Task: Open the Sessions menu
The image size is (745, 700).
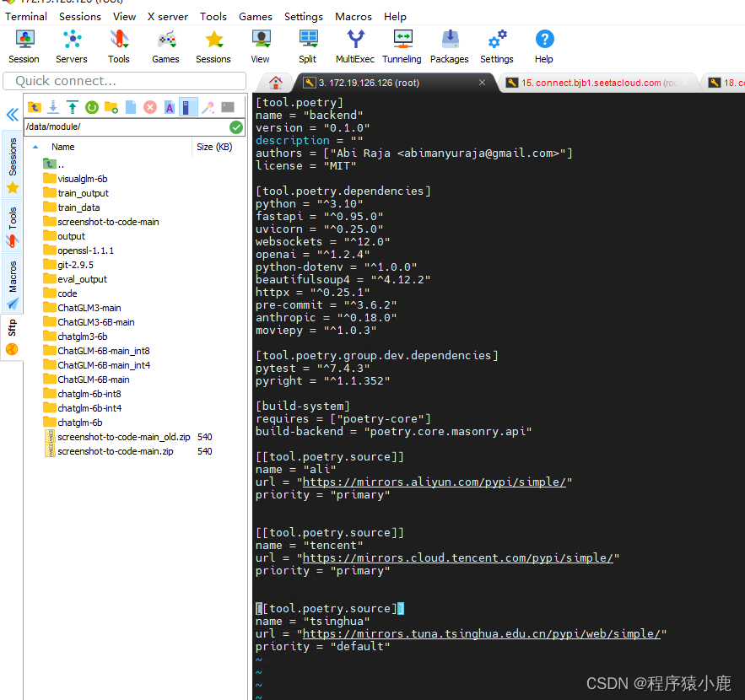Action: click(80, 17)
